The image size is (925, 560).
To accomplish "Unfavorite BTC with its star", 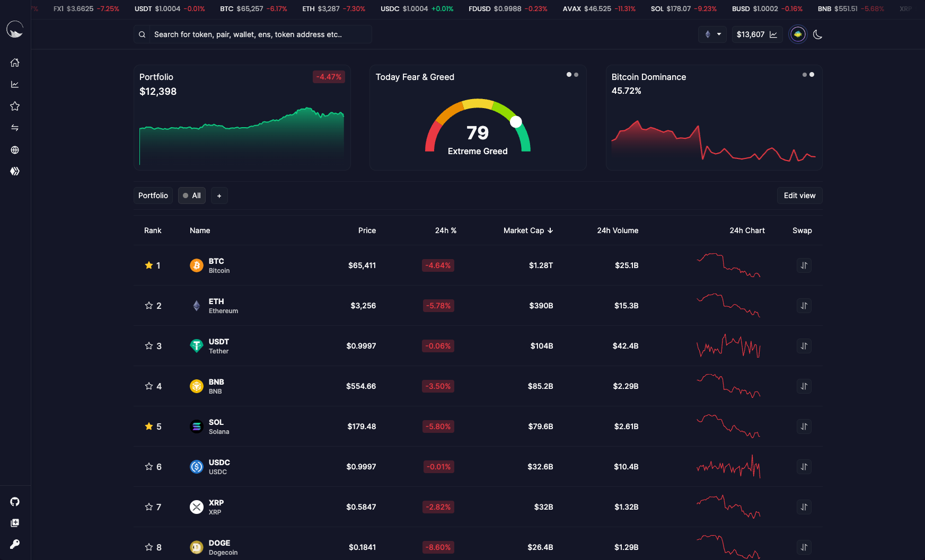I will (149, 265).
